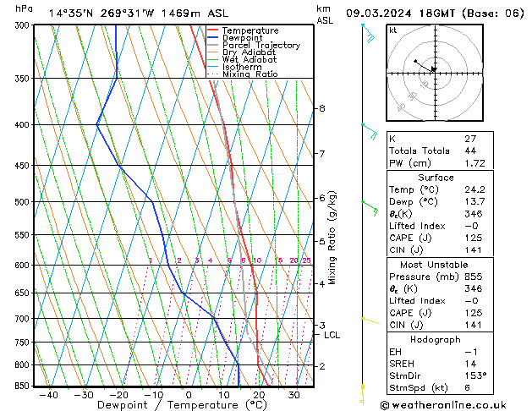
Task: Click the -20 temperature axis label
Action: pyautogui.click(x=118, y=395)
